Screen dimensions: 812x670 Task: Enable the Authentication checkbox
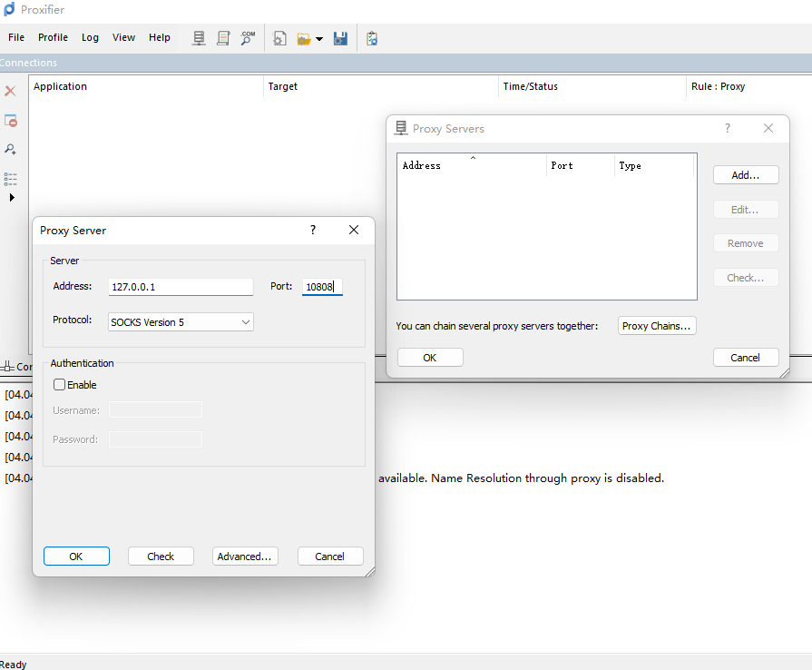pyautogui.click(x=60, y=385)
